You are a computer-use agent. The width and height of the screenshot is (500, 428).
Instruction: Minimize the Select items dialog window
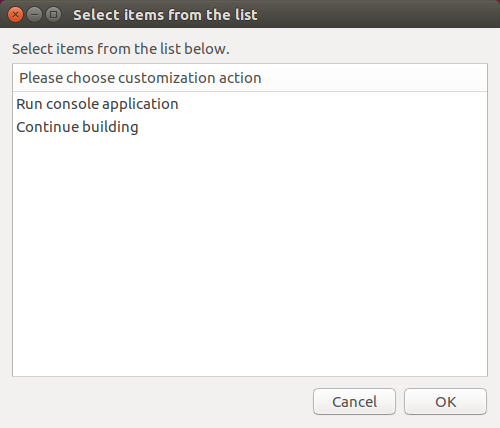click(x=34, y=15)
